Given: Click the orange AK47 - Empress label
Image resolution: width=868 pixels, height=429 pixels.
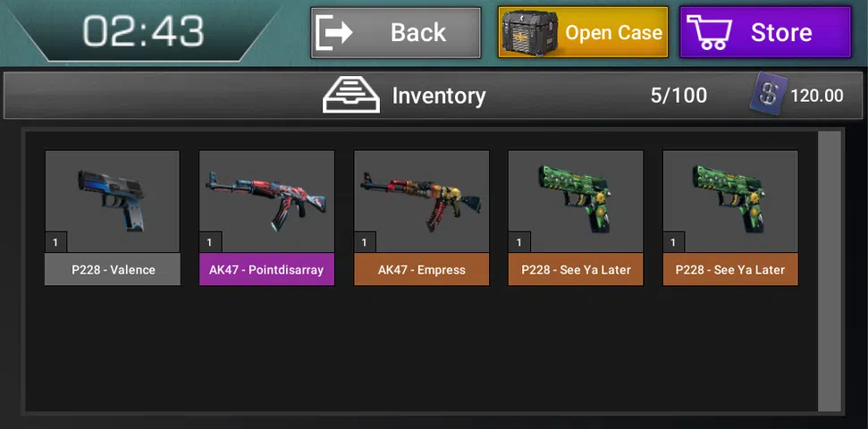Looking at the screenshot, I should point(421,270).
